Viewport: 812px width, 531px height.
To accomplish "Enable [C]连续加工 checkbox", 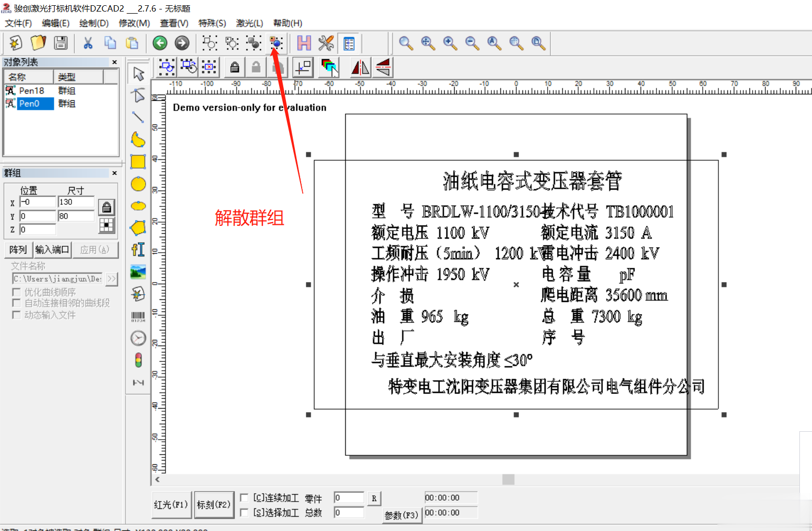I will point(244,497).
